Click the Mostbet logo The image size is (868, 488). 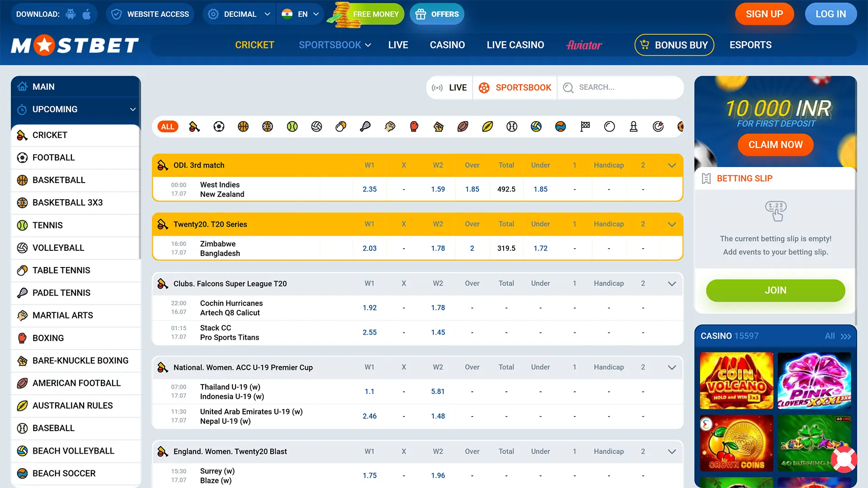pyautogui.click(x=75, y=45)
